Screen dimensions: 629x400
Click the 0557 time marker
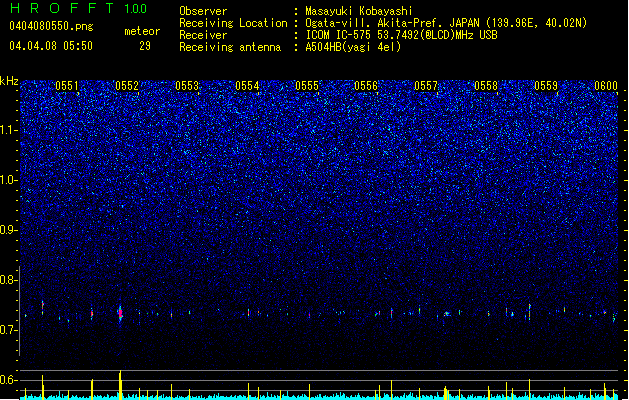tap(426, 86)
